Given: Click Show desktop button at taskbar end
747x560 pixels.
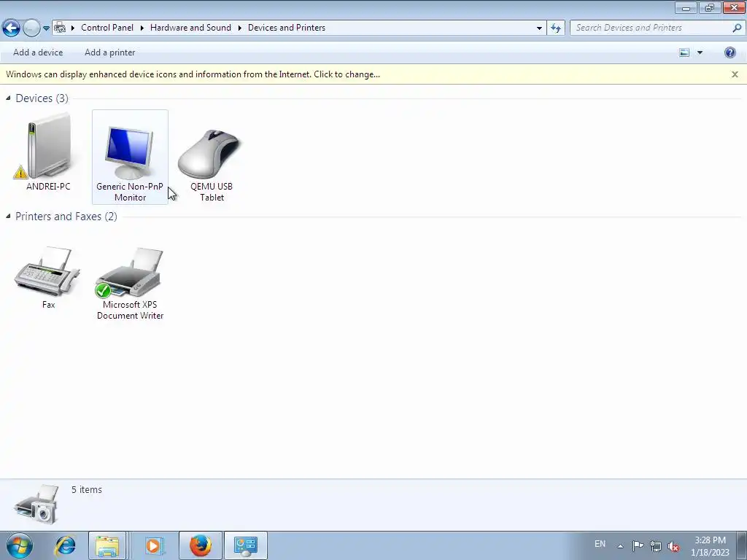Looking at the screenshot, I should pyautogui.click(x=743, y=545).
